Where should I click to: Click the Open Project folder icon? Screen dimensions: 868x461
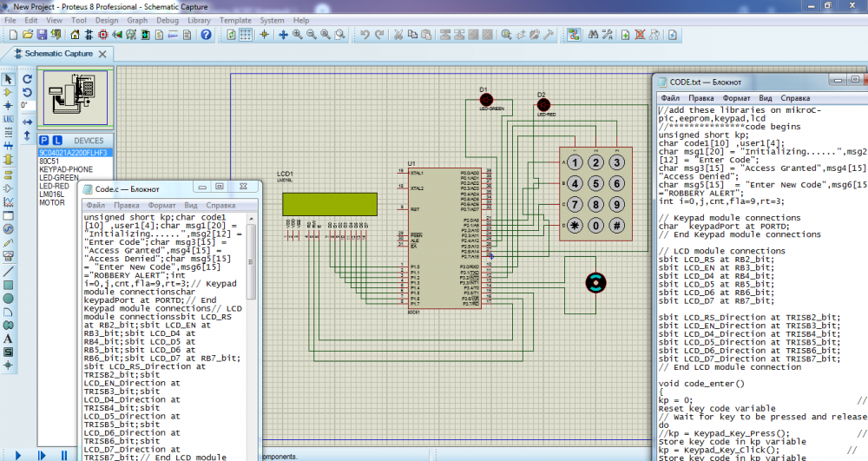click(27, 35)
